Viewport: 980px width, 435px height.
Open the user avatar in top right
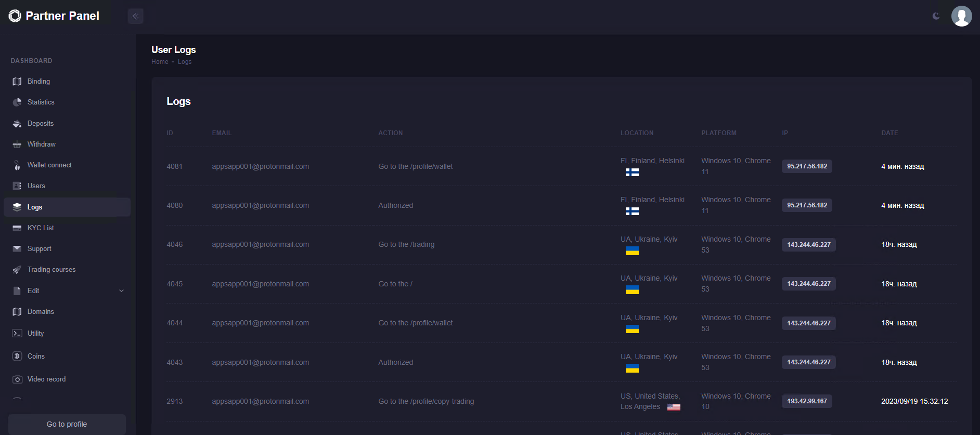pyautogui.click(x=961, y=16)
